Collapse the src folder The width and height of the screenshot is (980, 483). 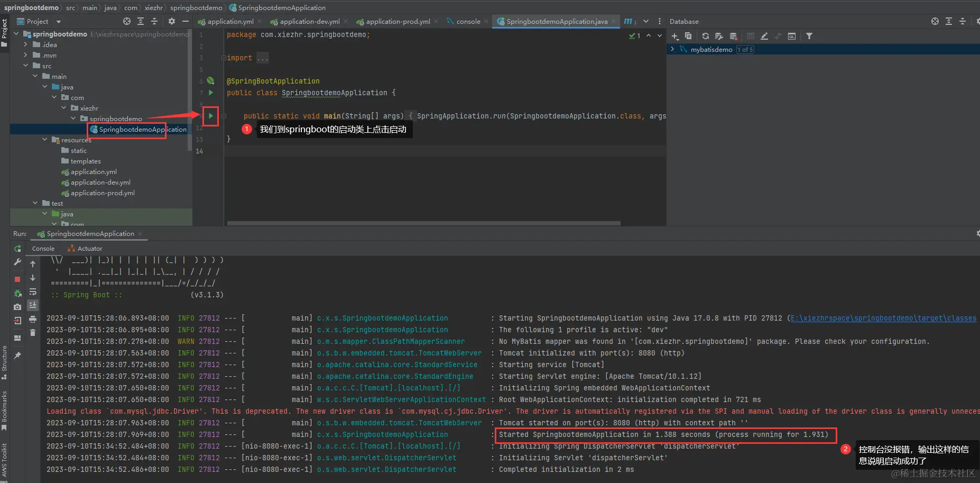[25, 66]
